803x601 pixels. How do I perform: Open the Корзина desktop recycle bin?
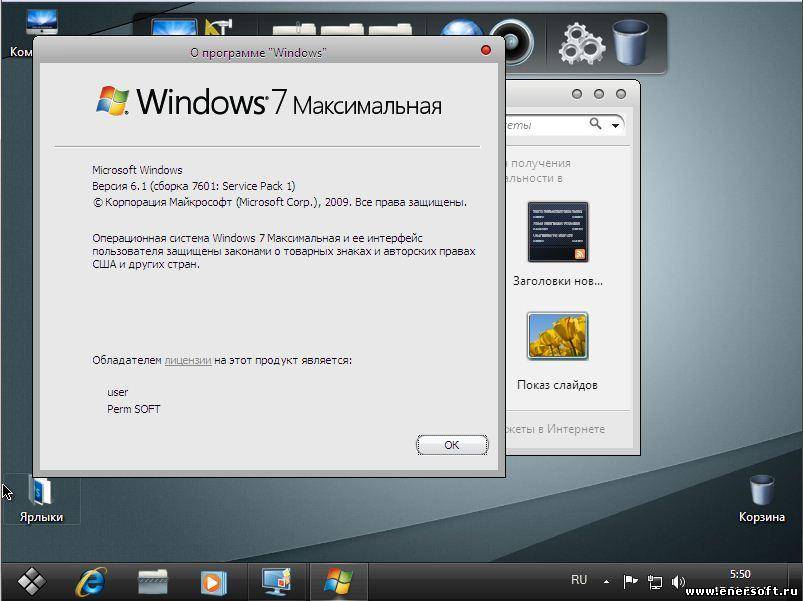pos(762,498)
